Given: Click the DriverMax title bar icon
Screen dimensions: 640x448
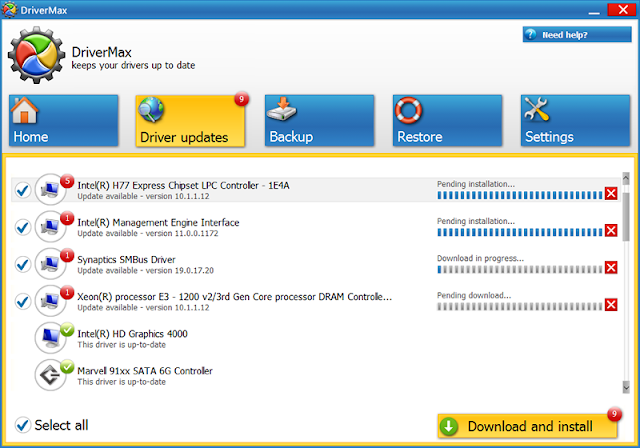Looking at the screenshot, I should (x=9, y=9).
